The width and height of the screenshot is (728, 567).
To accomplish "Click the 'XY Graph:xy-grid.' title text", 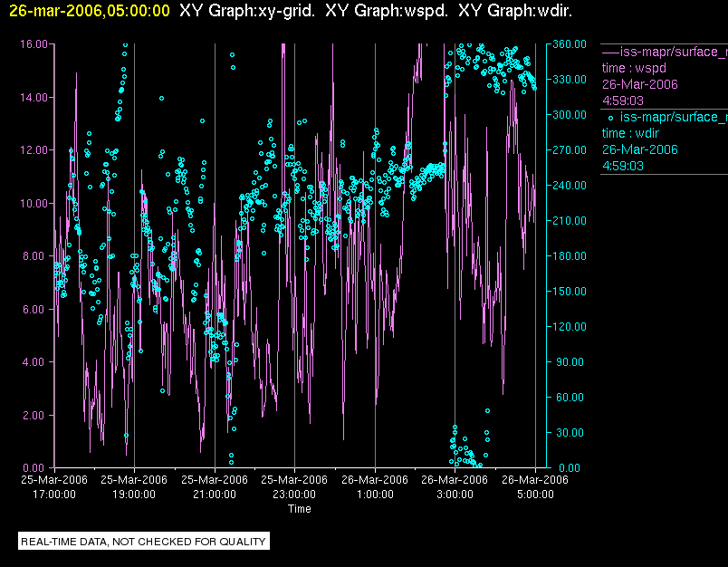I will click(x=247, y=11).
